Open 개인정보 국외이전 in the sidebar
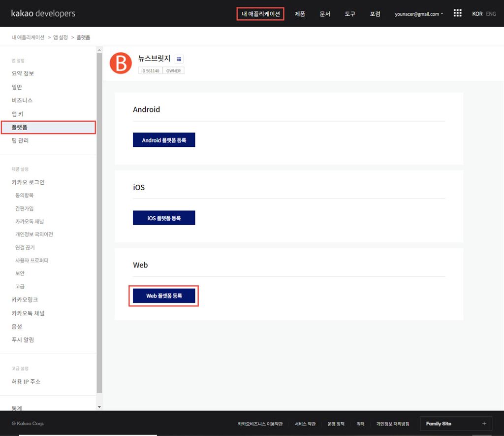Viewport: 504px width, 436px height. [x=34, y=234]
